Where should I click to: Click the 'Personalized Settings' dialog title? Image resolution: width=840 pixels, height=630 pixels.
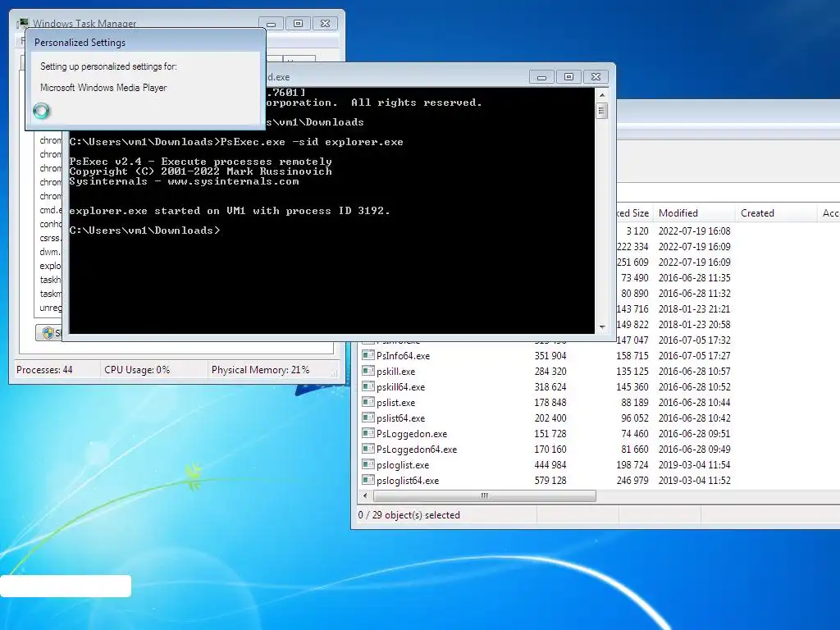pyautogui.click(x=80, y=43)
